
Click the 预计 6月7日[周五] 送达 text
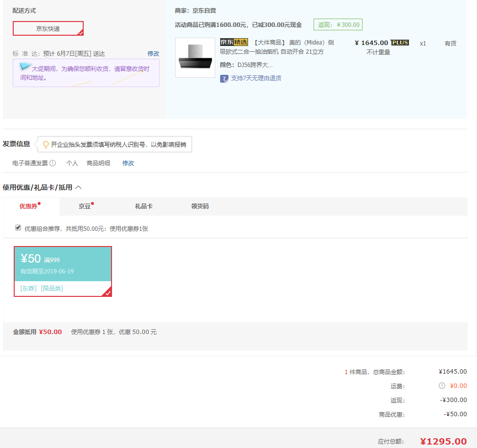pyautogui.click(x=74, y=54)
